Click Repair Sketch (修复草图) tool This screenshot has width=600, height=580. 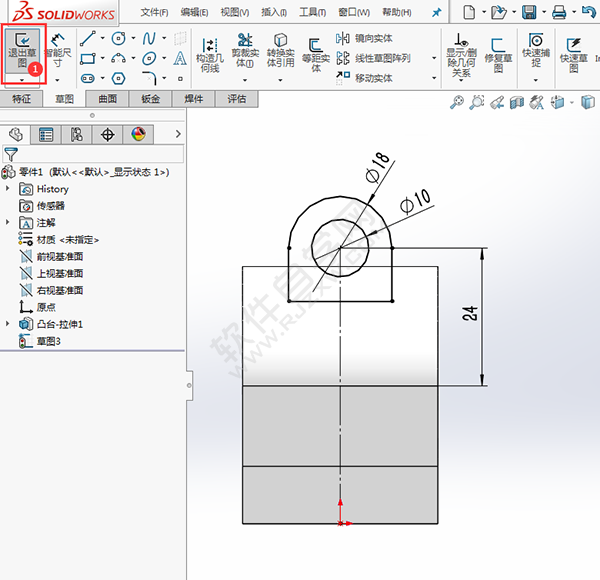point(498,55)
